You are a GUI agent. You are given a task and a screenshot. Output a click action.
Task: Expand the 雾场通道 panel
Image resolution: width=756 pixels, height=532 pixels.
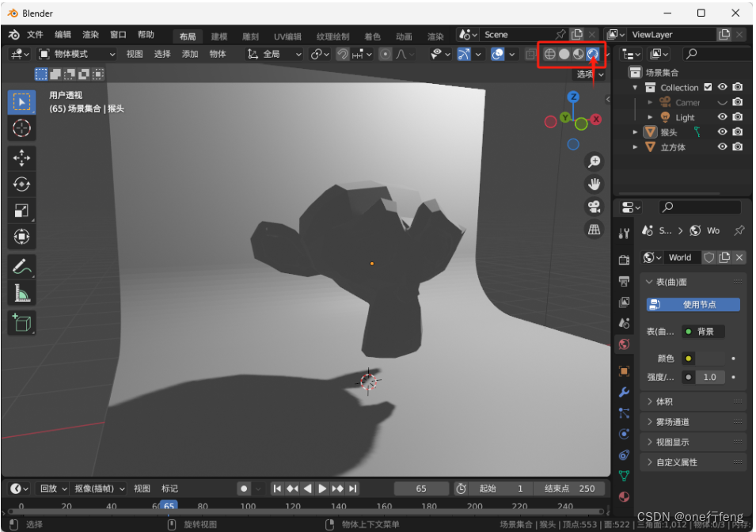pos(693,421)
